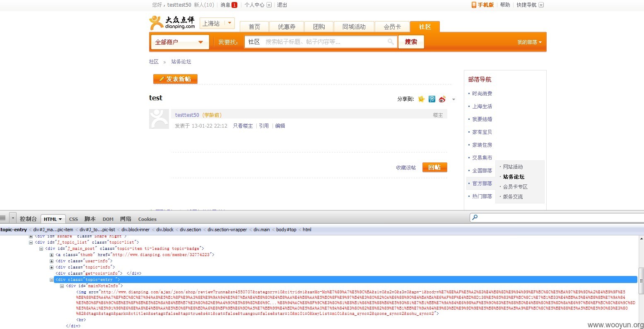This screenshot has width=644, height=329.
Task: Share post via the yellow star icon
Action: coord(421,99)
